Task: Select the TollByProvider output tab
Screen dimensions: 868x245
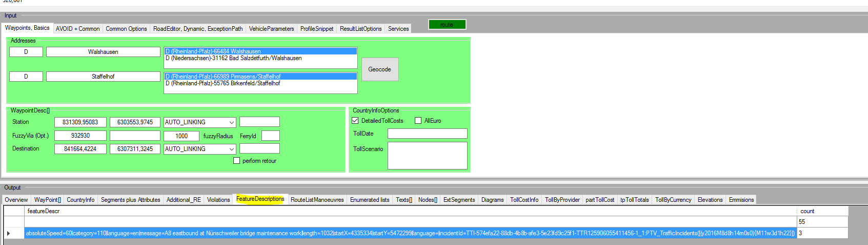Action: pyautogui.click(x=562, y=200)
